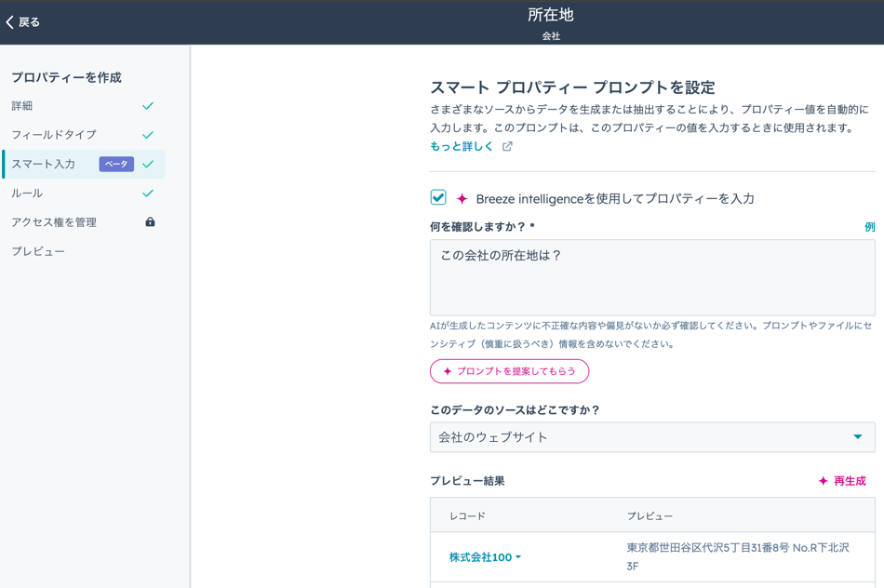
Task: Click the green checkmark beside フィールドタイプ
Action: pos(148,135)
